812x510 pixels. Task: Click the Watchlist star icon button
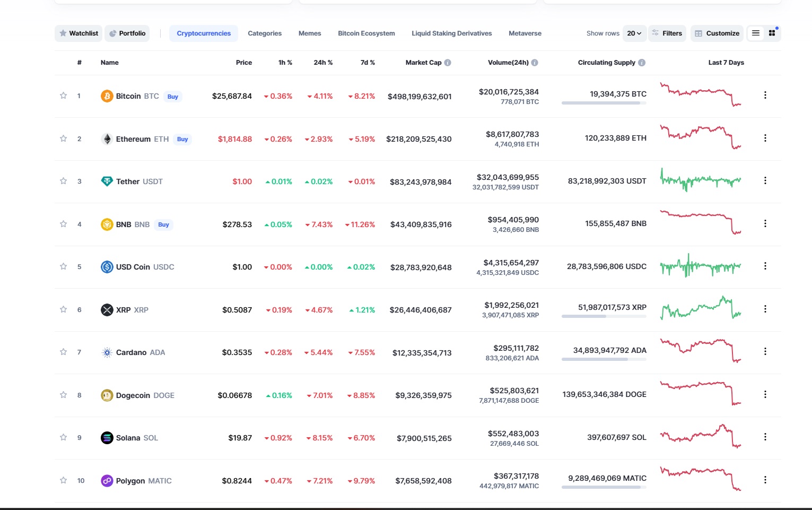[x=62, y=33]
